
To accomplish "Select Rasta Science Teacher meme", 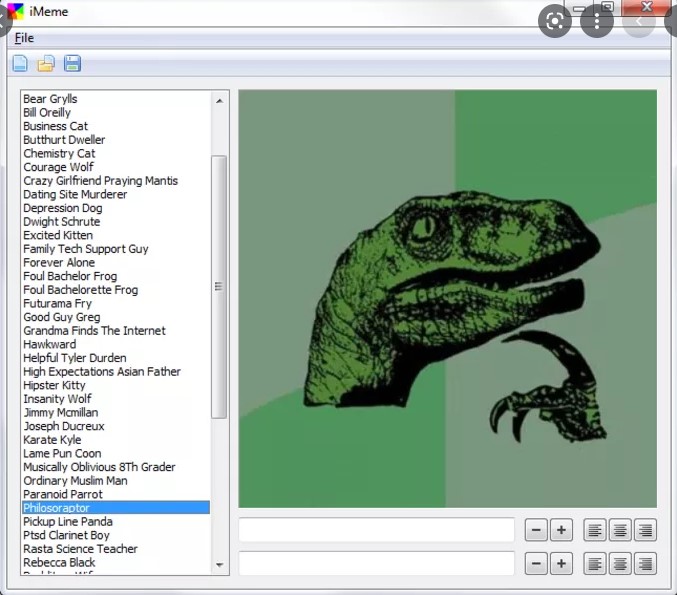I will [80, 549].
